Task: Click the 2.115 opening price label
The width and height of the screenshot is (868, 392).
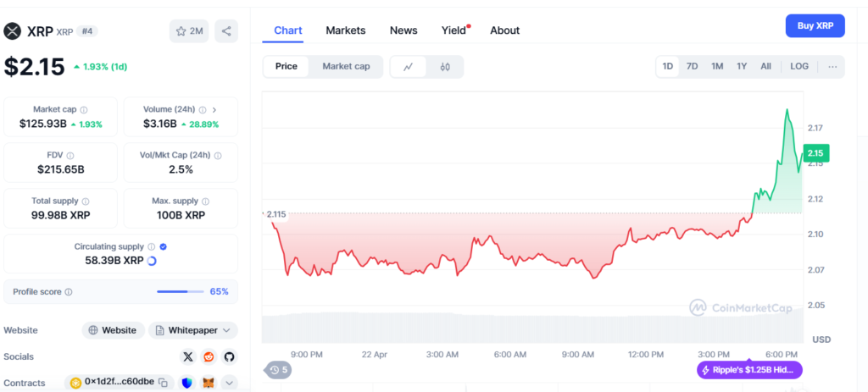Action: point(276,214)
